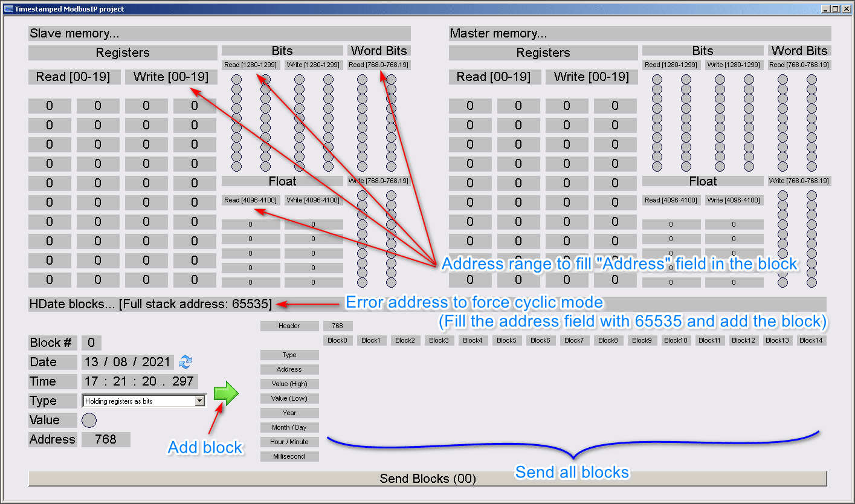The image size is (855, 504).
Task: Toggle top-left bit under Slave Word Bits Write [768.0-768.19]
Action: (362, 196)
